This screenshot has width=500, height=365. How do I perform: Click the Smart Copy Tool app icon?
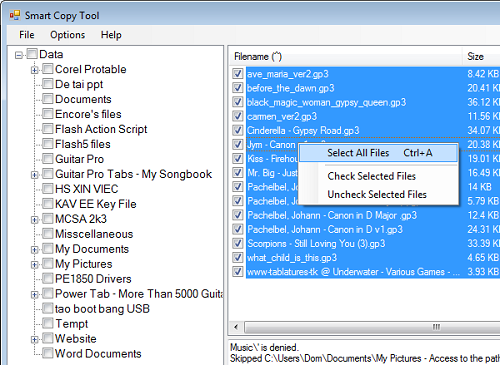click(x=15, y=15)
